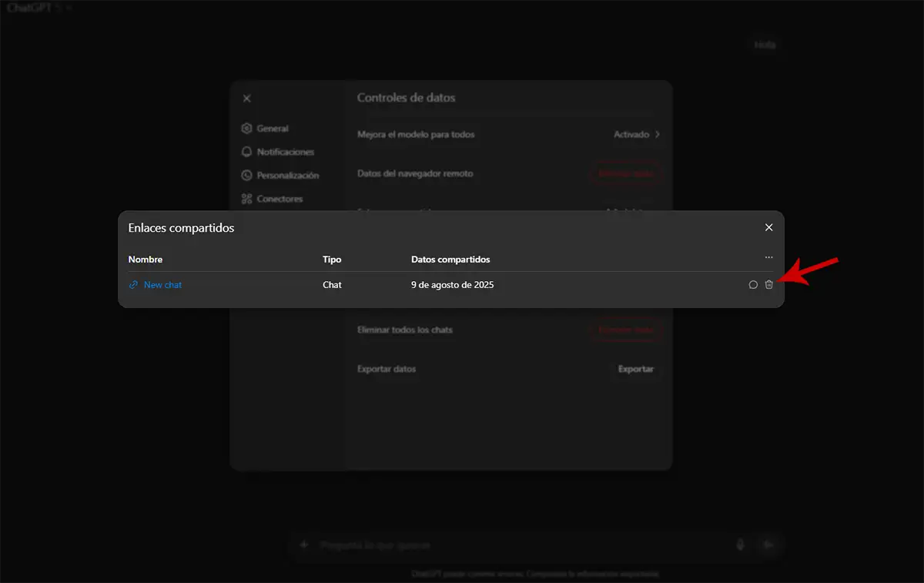Activate the microphone dictation icon
924x583 pixels.
pyautogui.click(x=741, y=545)
